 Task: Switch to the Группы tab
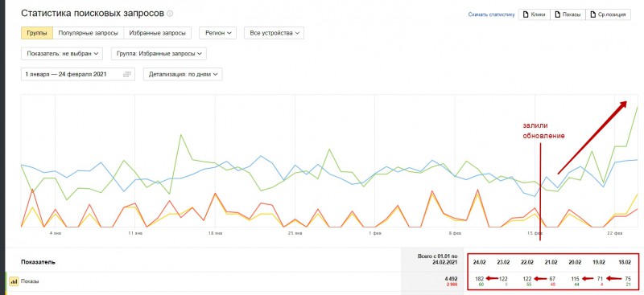click(x=37, y=33)
